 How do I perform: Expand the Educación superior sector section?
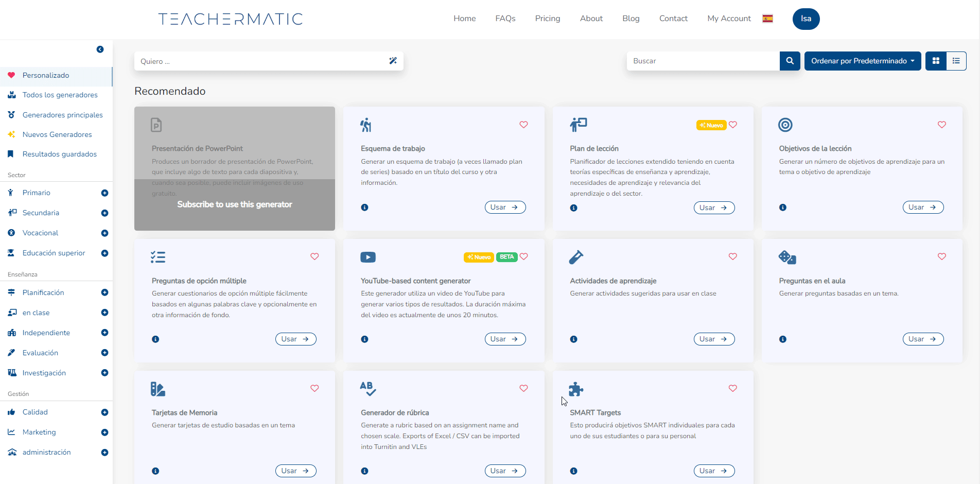(104, 253)
